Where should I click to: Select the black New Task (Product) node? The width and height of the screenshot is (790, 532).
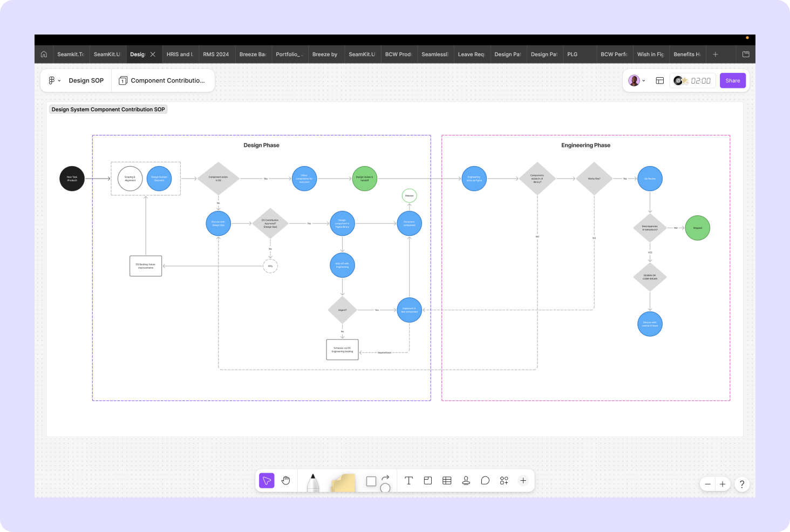(x=72, y=179)
